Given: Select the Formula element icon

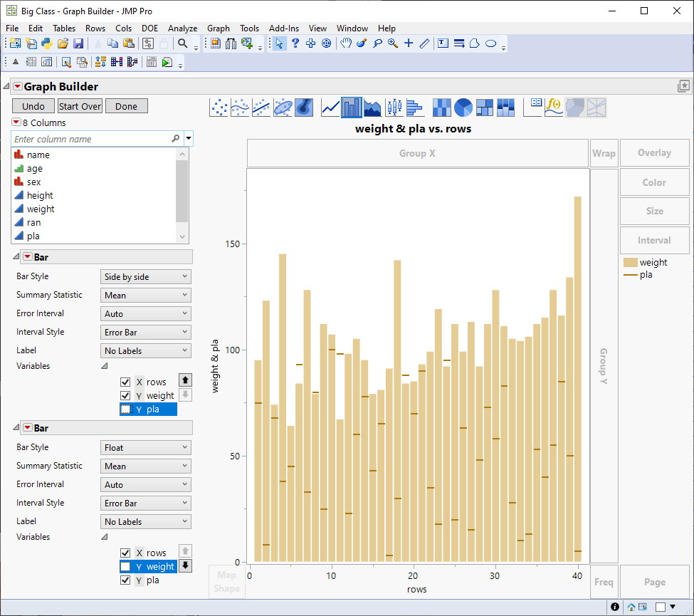Looking at the screenshot, I should [x=552, y=107].
